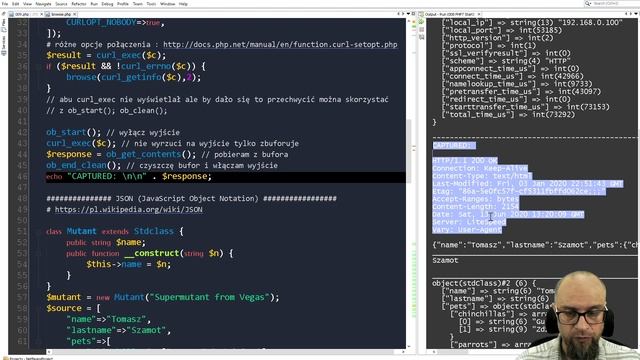Screen dimensions: 640x360
Task: Close the Output Run tab
Action: (479, 14)
